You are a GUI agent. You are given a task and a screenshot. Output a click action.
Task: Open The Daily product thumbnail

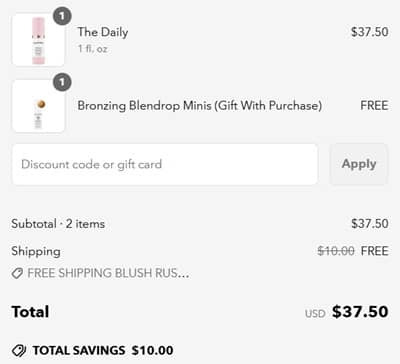(38, 40)
